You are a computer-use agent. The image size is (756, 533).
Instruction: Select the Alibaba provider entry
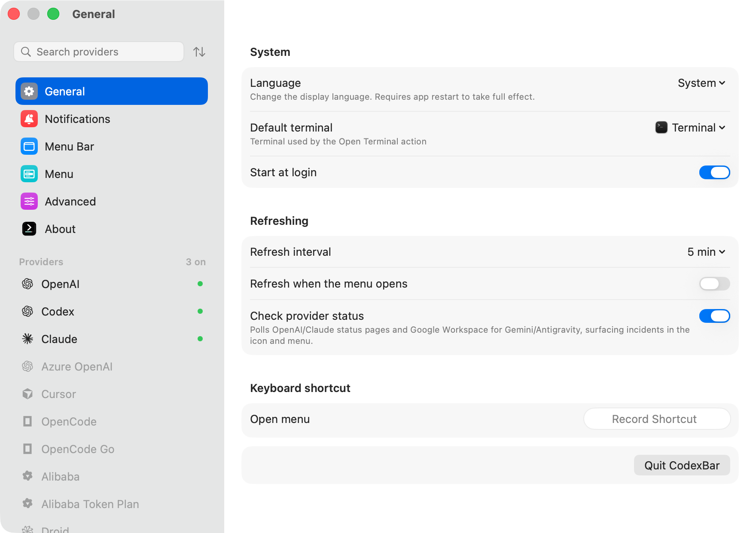112,476
